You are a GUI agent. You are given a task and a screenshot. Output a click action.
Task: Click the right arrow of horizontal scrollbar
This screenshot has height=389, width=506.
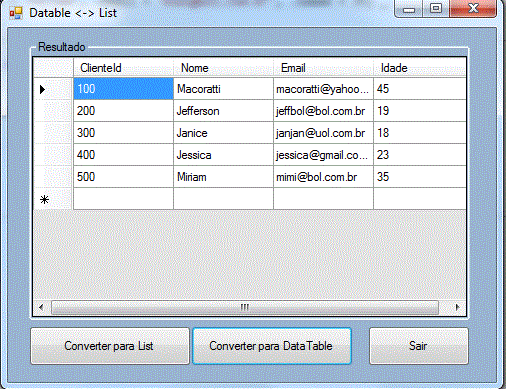[457, 307]
